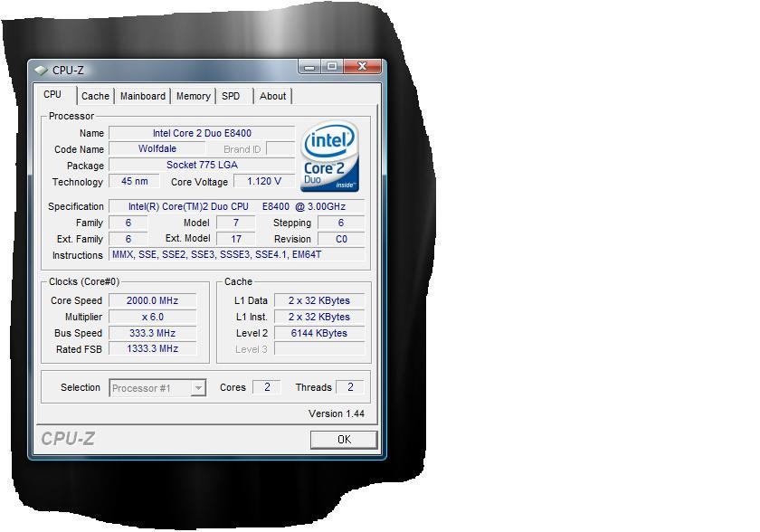This screenshot has height=532, width=760.
Task: Click the CPU-Z title bar app icon
Action: [x=41, y=71]
